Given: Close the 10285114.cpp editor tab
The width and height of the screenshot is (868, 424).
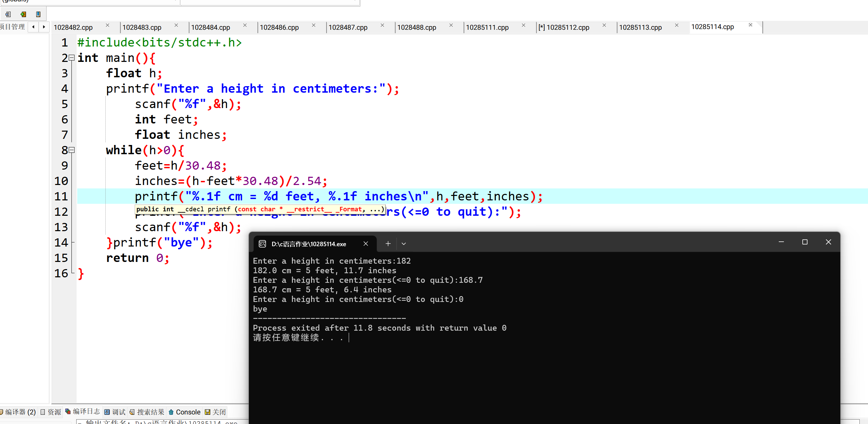Looking at the screenshot, I should pyautogui.click(x=750, y=25).
